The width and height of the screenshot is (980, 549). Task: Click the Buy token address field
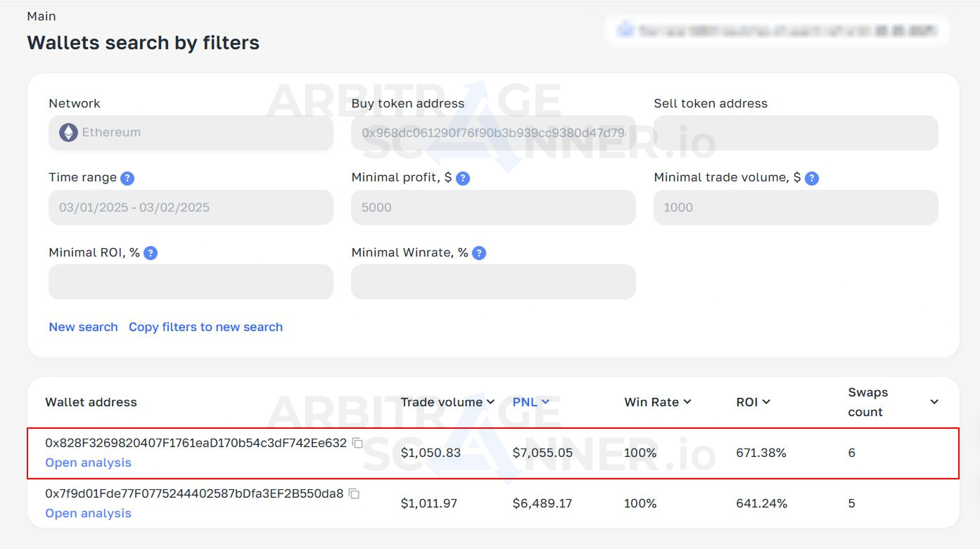(493, 132)
